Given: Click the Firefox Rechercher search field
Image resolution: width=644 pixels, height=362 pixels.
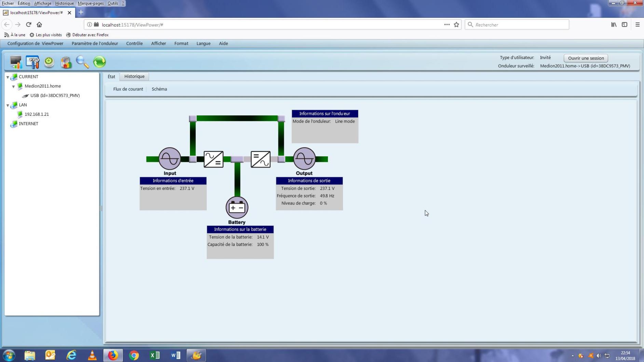Looking at the screenshot, I should pos(519,25).
